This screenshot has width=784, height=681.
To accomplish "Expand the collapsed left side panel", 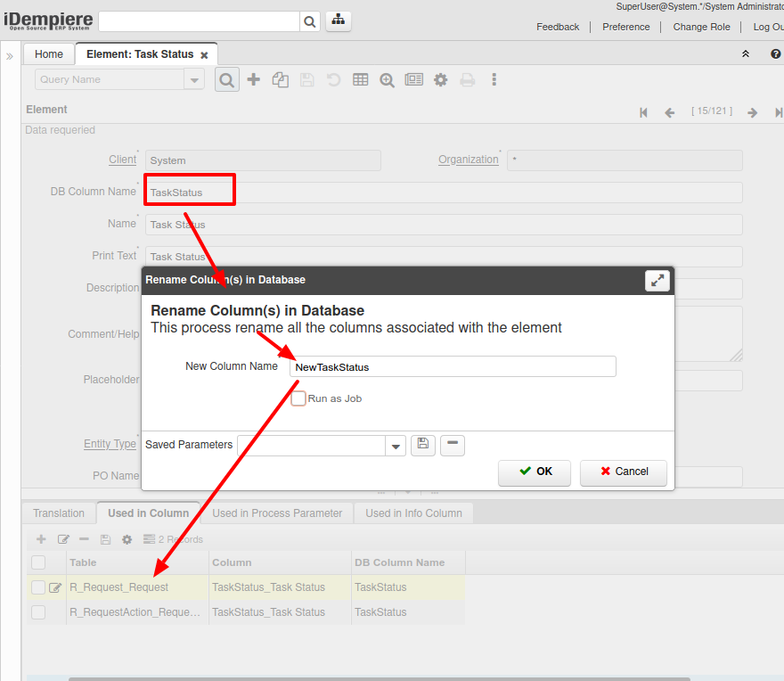I will (x=10, y=55).
